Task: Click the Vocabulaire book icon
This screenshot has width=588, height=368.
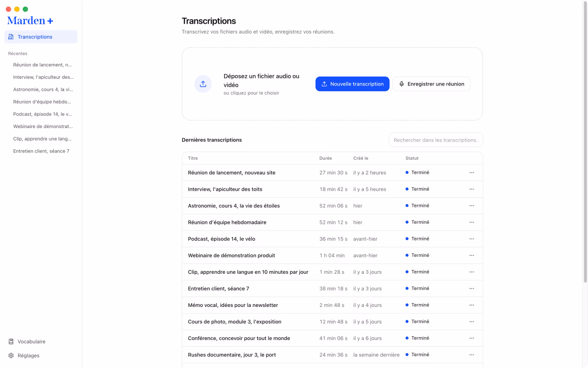Action: point(11,342)
